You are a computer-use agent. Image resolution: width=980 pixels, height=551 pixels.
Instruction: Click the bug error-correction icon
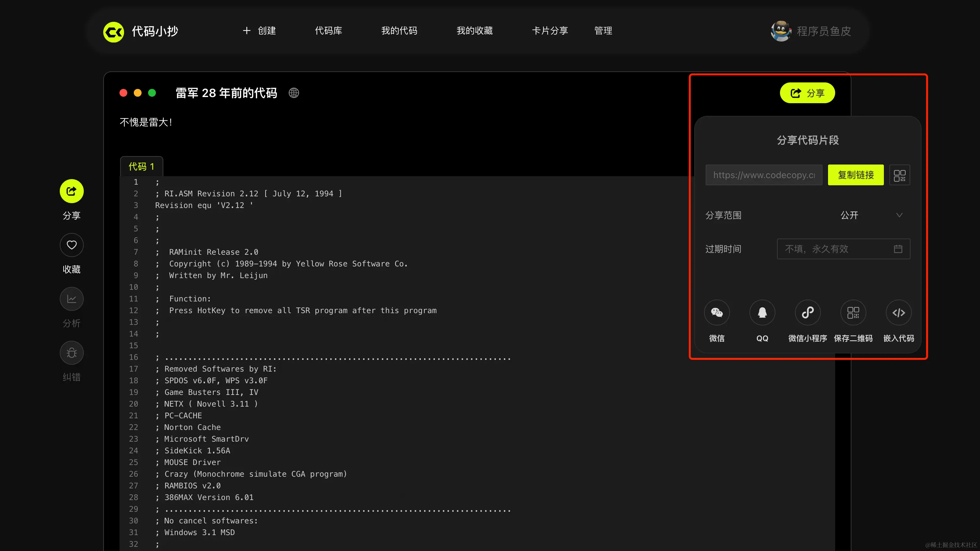(x=71, y=353)
